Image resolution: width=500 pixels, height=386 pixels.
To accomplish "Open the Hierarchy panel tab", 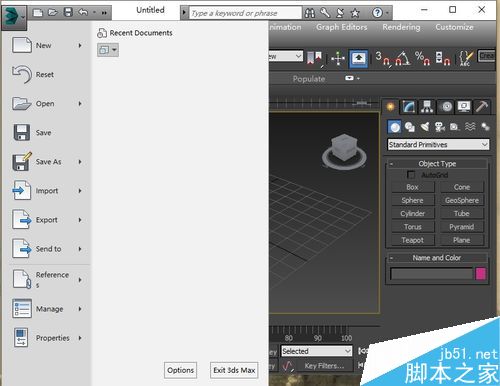I will (427, 107).
